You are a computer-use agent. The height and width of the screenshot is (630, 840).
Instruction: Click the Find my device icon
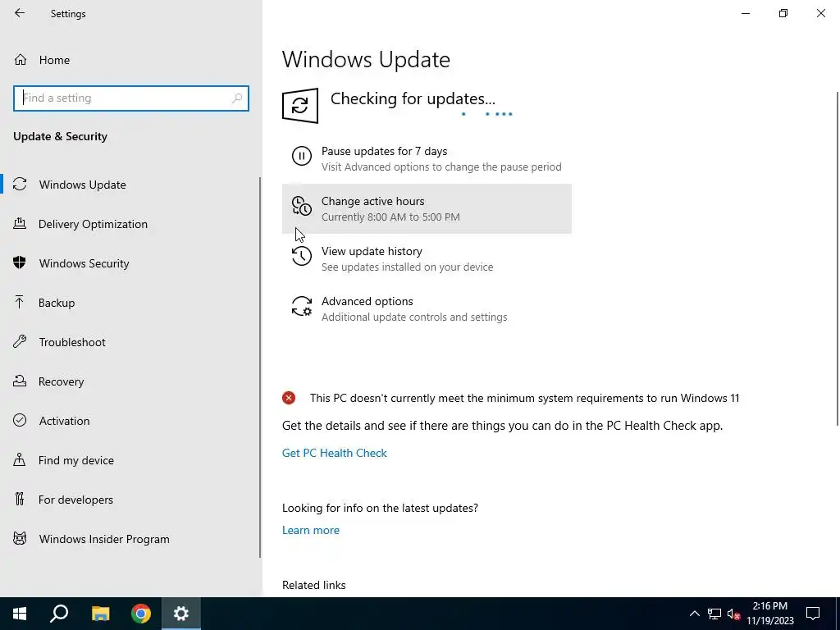20,459
